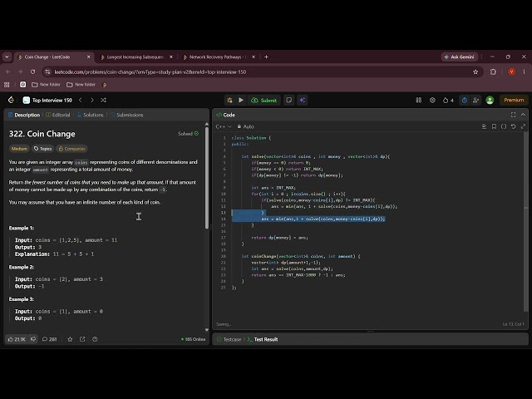Viewport: 532px width, 399px height.
Task: Switch to the Solutions tab
Action: 90,115
